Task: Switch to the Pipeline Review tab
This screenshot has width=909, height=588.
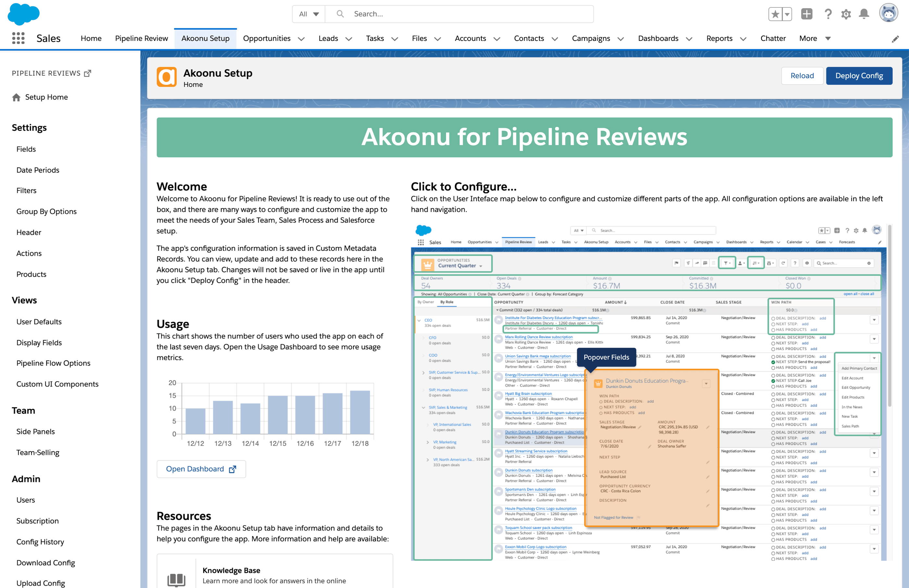Action: pos(141,39)
